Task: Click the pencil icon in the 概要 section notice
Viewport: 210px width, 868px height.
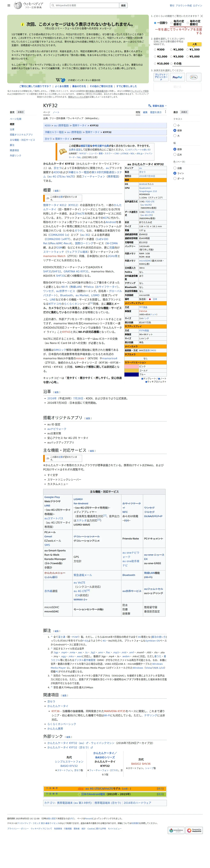Action: click(48, 198)
